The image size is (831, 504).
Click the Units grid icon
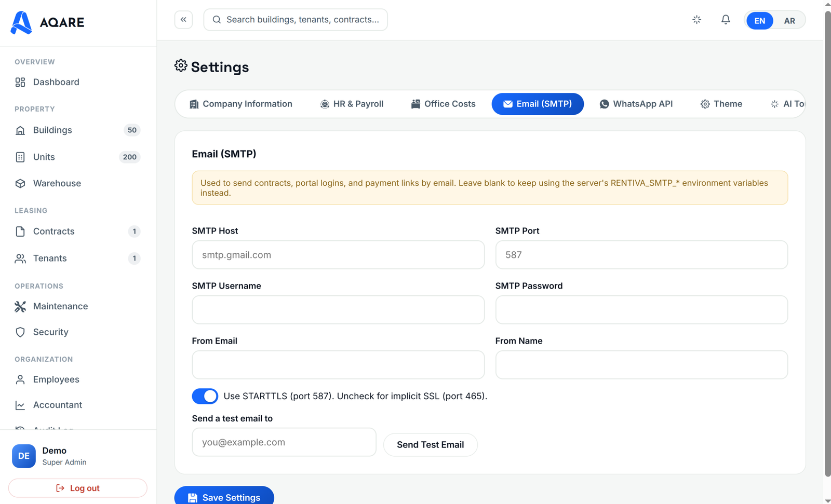pos(20,157)
